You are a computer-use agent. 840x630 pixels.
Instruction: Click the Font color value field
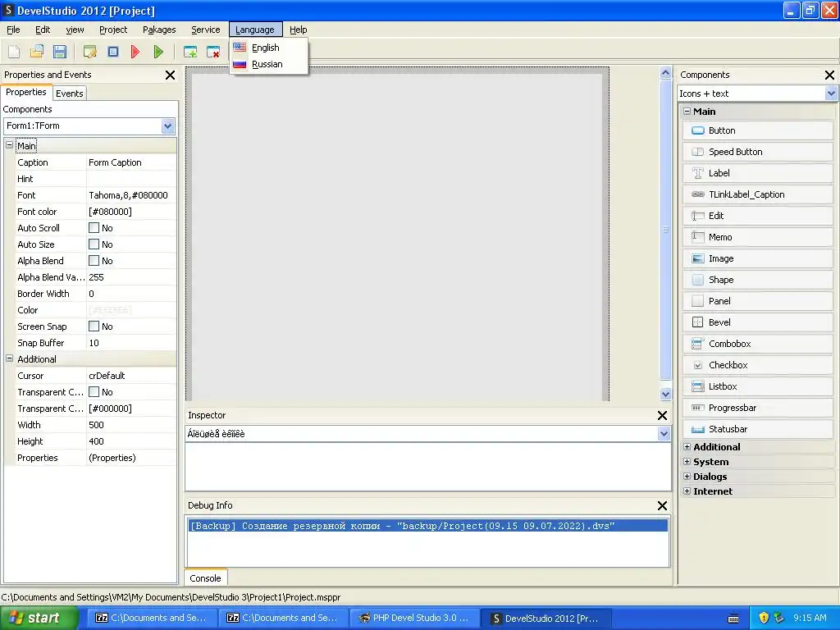[x=131, y=212]
